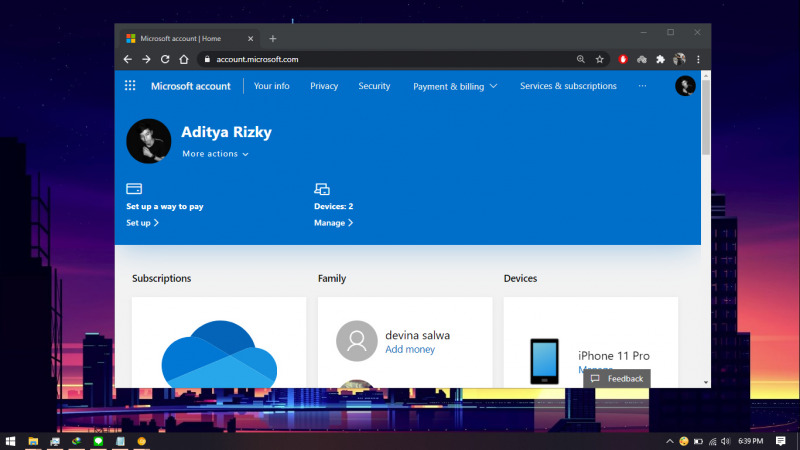Screen dimensions: 800x450
Task: Open the Wi-Fi network tray icon
Action: pos(712,441)
